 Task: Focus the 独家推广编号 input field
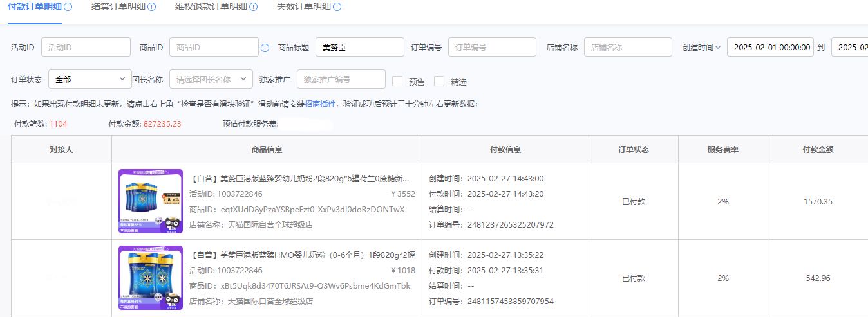pyautogui.click(x=341, y=79)
